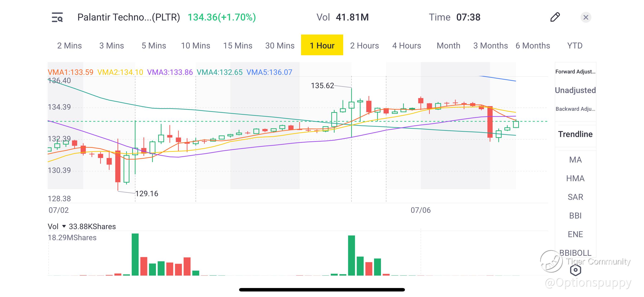Enable the MA indicator

click(575, 160)
